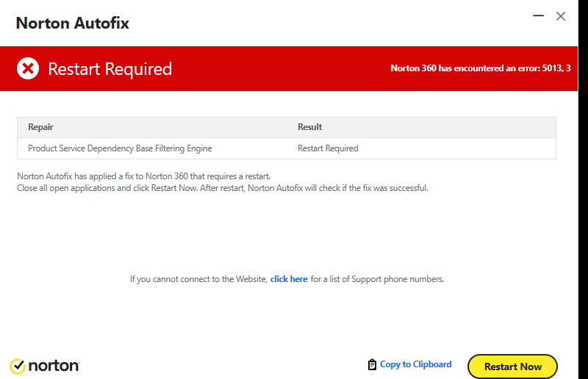Screen dimensions: 588x379
Task: Click the clipboard icon beside Copy to Clipboard
Action: coord(372,364)
